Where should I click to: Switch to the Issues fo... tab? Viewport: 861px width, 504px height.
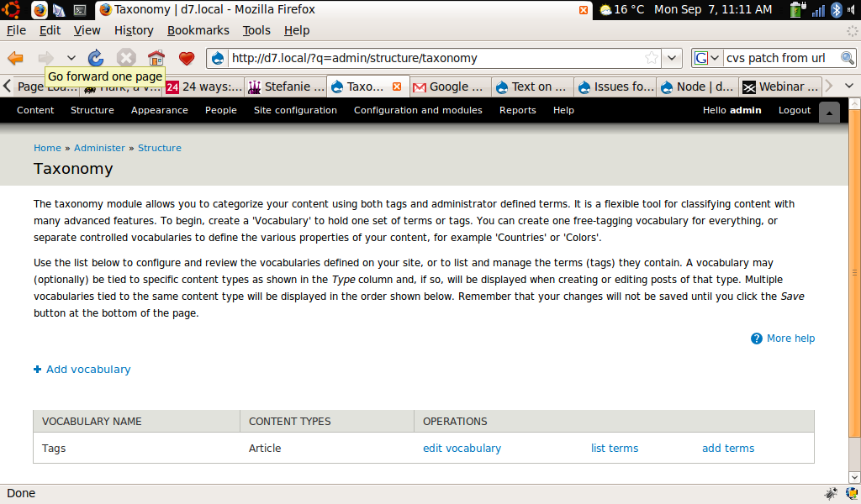click(615, 87)
